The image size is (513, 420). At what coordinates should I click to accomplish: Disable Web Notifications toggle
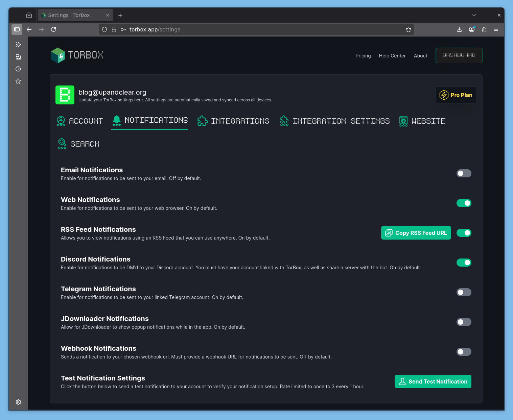coord(464,203)
